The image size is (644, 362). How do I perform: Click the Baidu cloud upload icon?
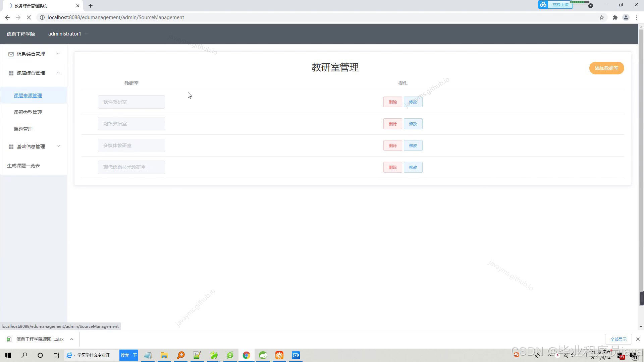point(543,5)
